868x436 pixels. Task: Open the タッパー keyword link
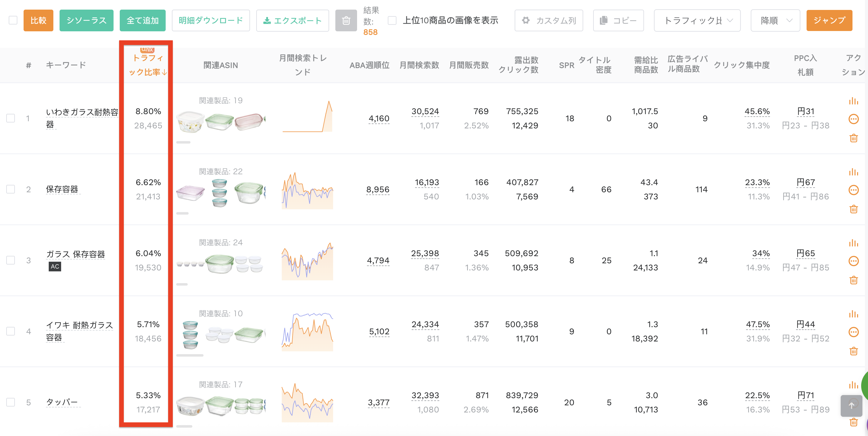(x=62, y=402)
